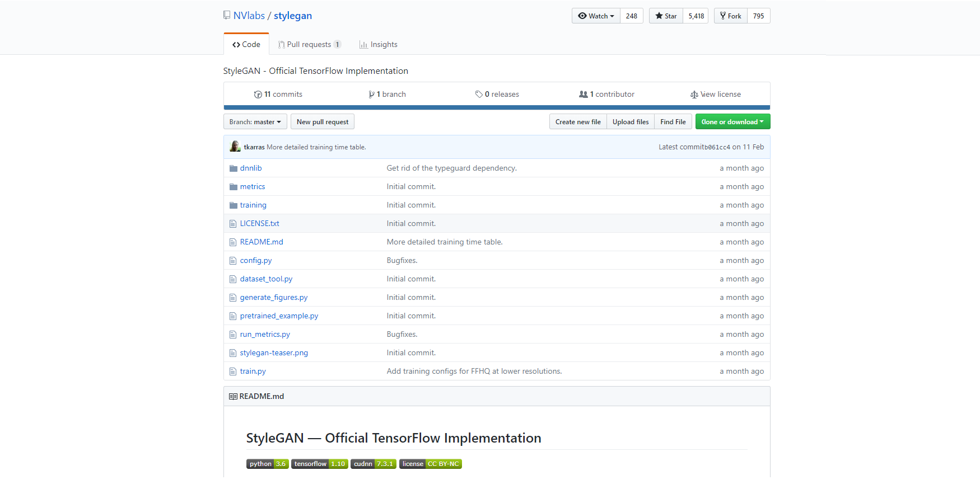Click the Fork button

pyautogui.click(x=730, y=16)
